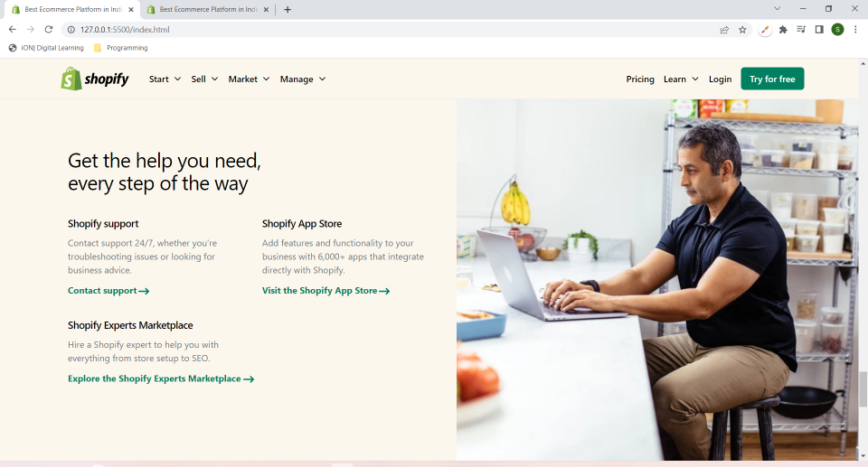868x467 pixels.
Task: Toggle the browser side panel icon
Action: pos(819,29)
